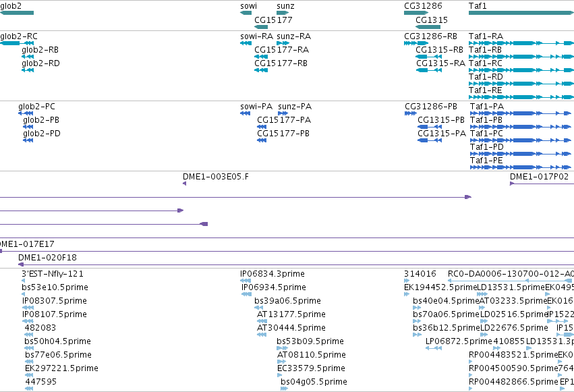Click EST bs53b09.5prime
Viewport: 574px width, 392px height.
(x=282, y=348)
